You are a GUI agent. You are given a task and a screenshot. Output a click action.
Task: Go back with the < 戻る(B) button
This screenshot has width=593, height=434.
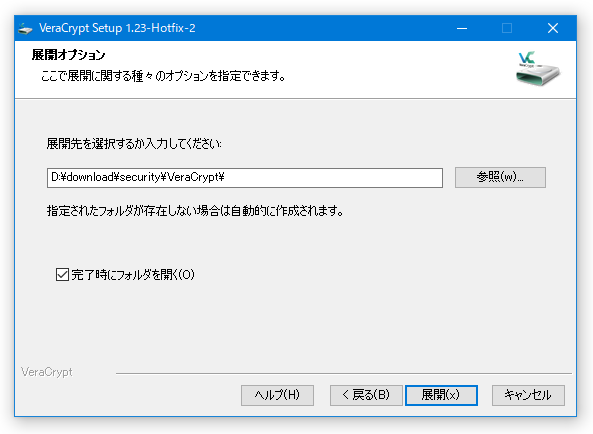click(x=366, y=395)
